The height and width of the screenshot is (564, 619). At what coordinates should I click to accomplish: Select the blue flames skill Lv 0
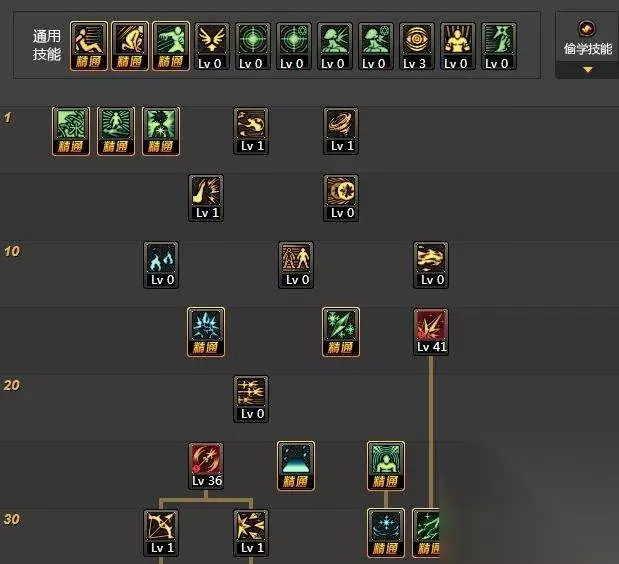point(161,265)
